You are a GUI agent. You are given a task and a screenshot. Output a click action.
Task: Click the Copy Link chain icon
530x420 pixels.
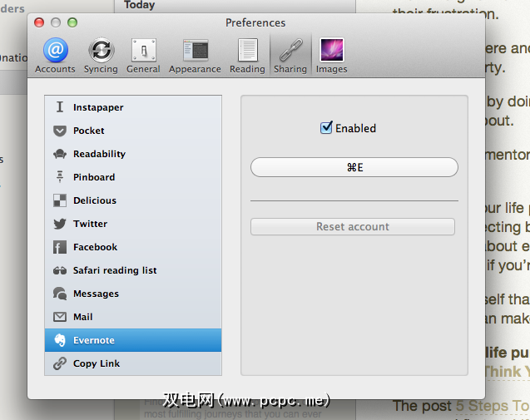point(60,363)
